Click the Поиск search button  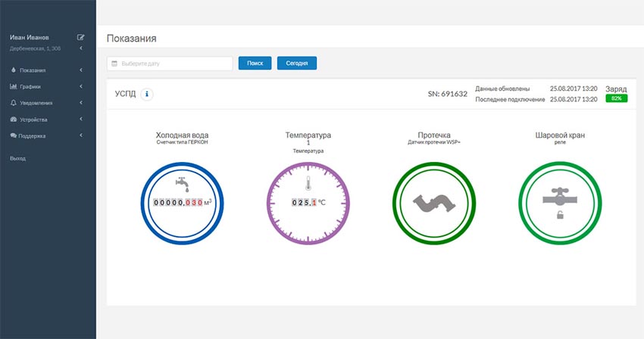point(255,64)
